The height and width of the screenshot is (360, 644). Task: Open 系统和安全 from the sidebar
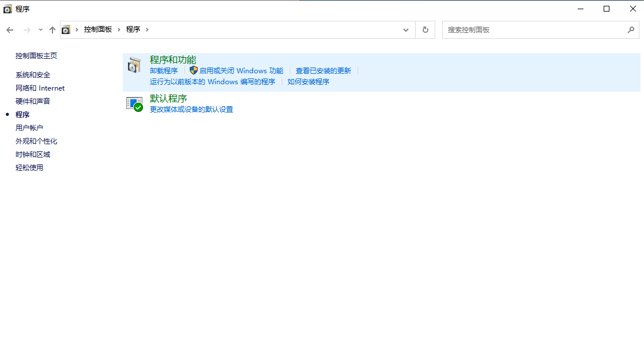[32, 74]
